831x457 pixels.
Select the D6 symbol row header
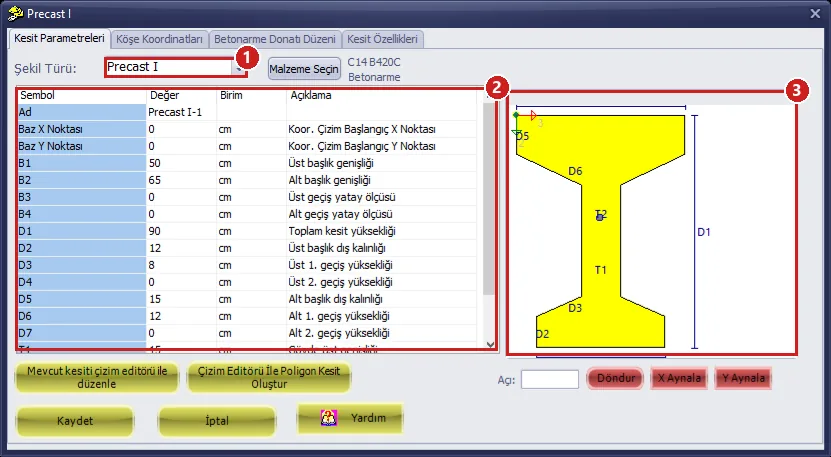(x=82, y=316)
